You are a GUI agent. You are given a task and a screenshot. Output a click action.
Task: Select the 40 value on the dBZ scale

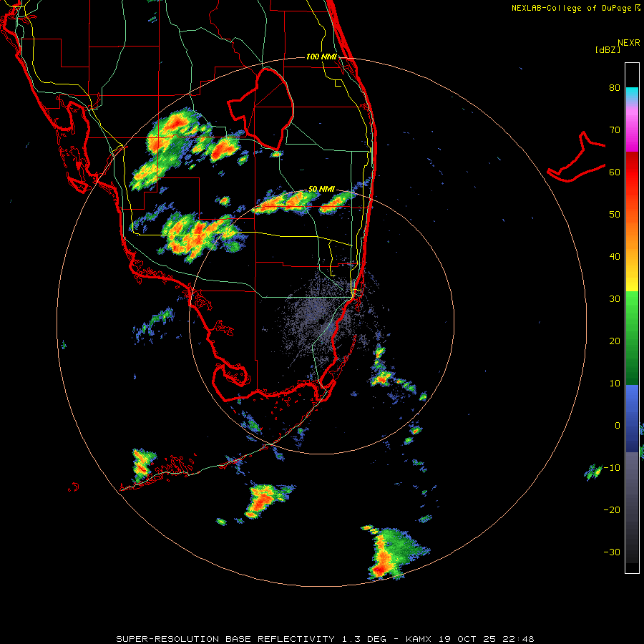[615, 257]
